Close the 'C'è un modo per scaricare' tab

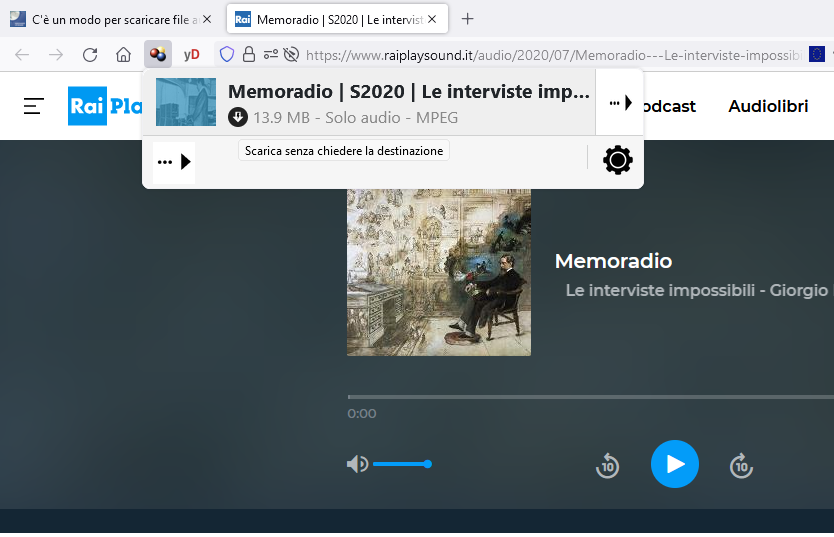[x=207, y=19]
